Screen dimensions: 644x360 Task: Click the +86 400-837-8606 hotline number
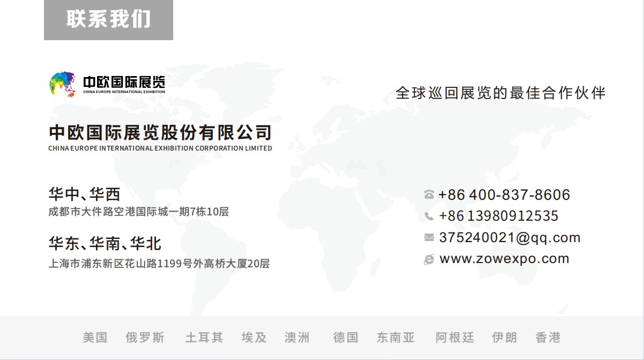[x=504, y=194]
